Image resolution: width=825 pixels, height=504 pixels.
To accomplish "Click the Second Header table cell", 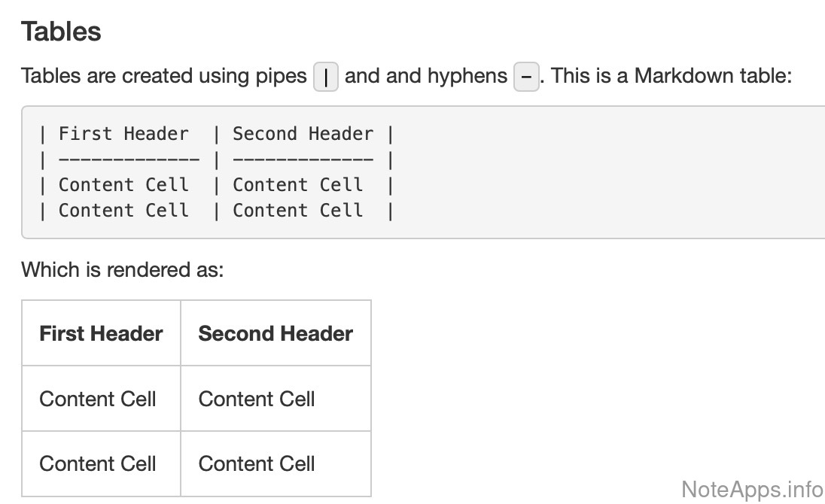I will pos(276,333).
